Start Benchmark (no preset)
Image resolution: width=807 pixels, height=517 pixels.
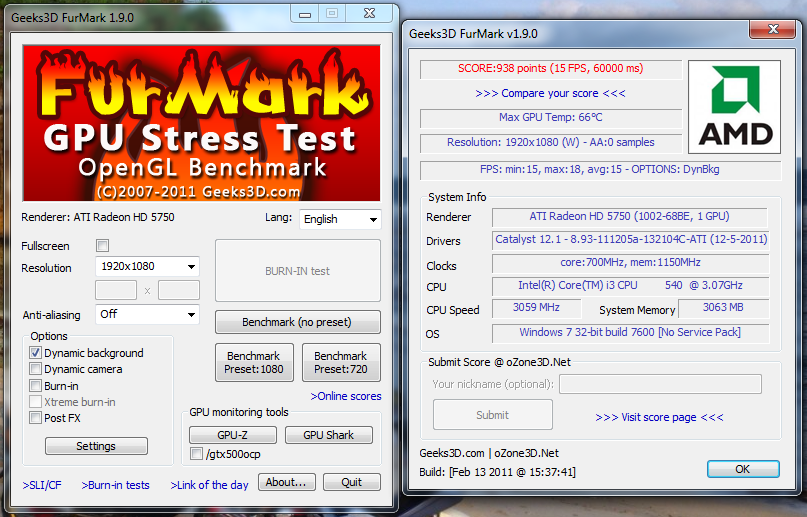tap(297, 322)
